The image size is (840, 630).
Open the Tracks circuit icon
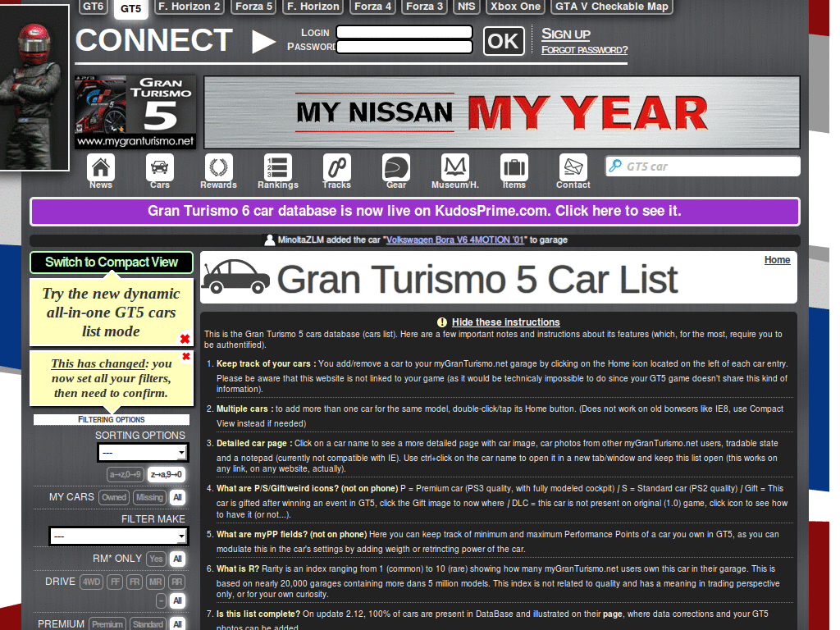pyautogui.click(x=337, y=167)
